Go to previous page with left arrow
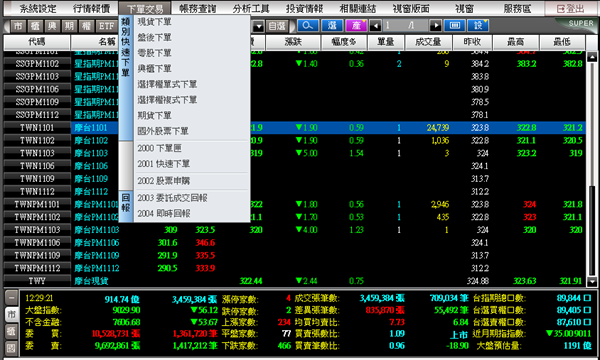The height and width of the screenshot is (360, 600). point(375,26)
